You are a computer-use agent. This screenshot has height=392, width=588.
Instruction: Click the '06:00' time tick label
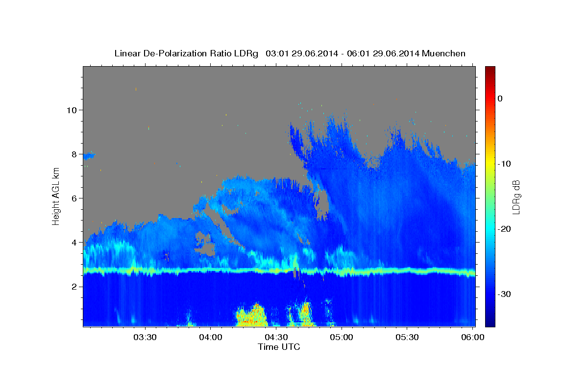[x=472, y=338]
